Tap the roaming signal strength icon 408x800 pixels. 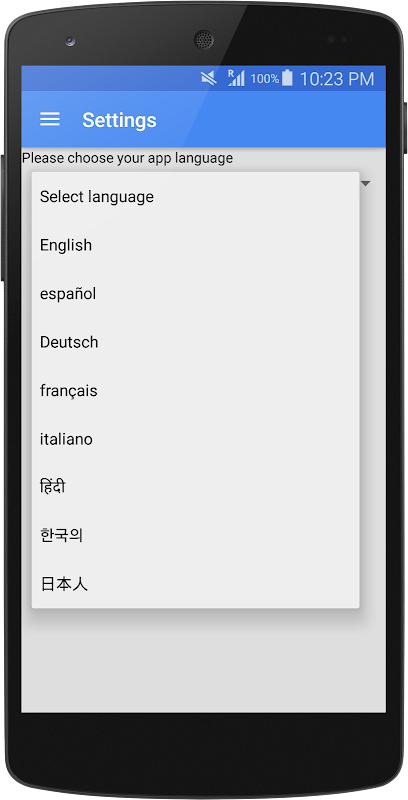coord(236,78)
